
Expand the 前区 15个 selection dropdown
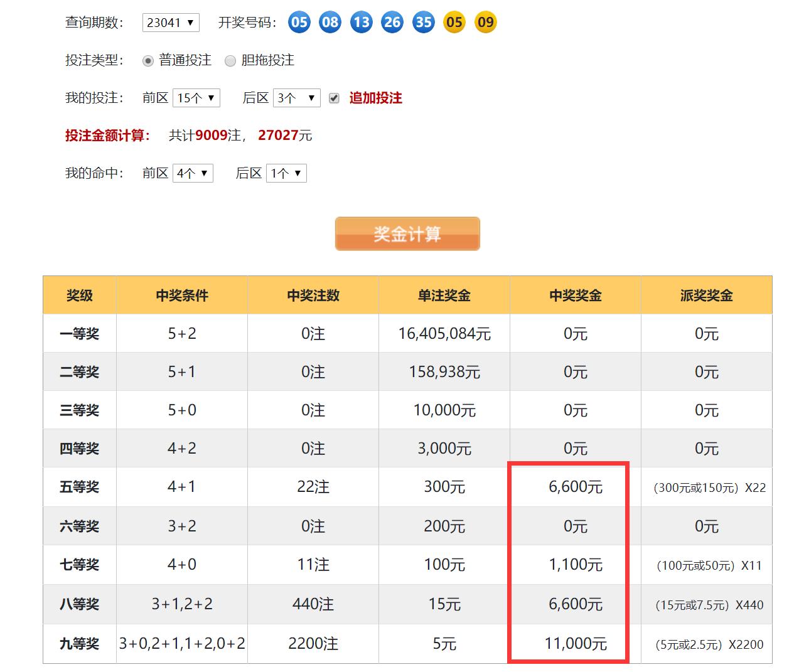[x=196, y=98]
